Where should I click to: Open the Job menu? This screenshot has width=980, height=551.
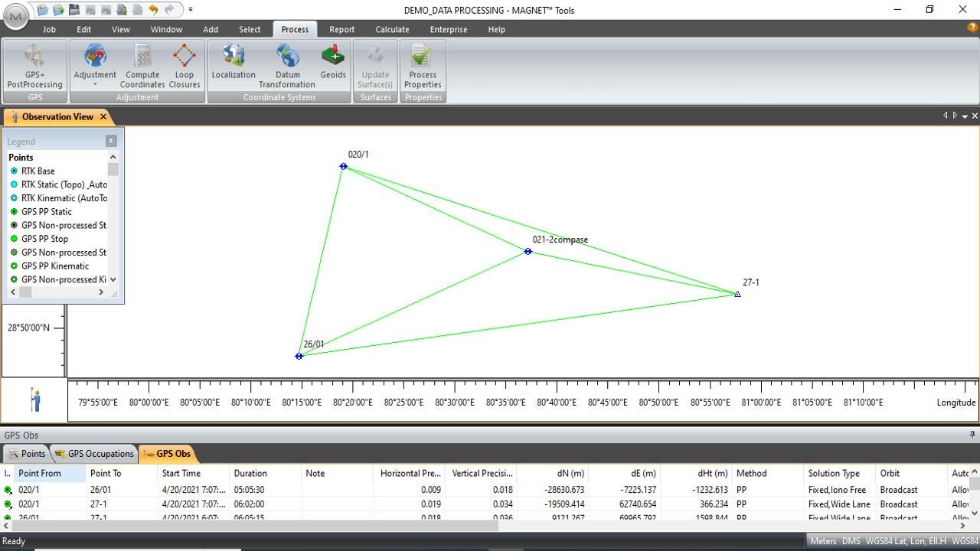[x=49, y=29]
